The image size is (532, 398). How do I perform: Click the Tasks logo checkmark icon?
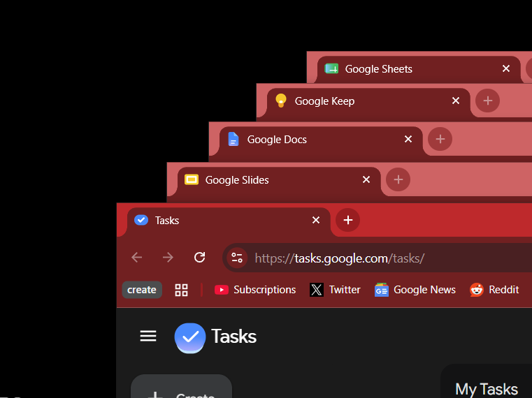click(190, 338)
